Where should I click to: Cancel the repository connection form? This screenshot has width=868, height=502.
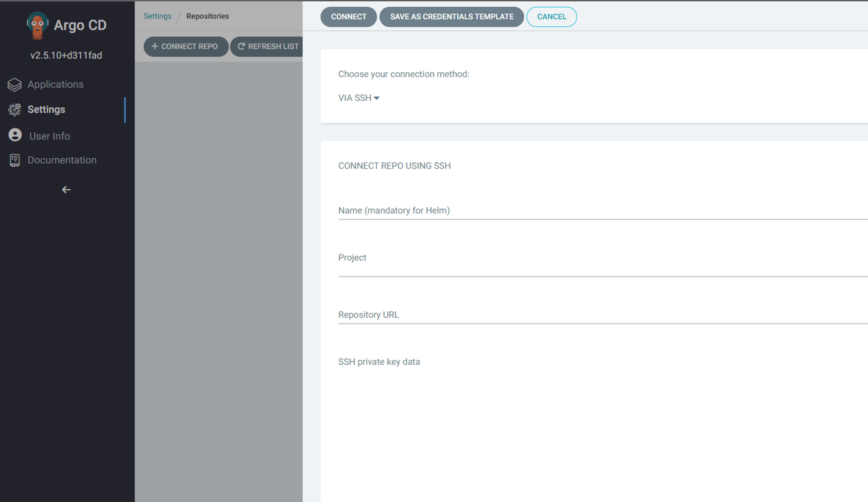pyautogui.click(x=552, y=17)
